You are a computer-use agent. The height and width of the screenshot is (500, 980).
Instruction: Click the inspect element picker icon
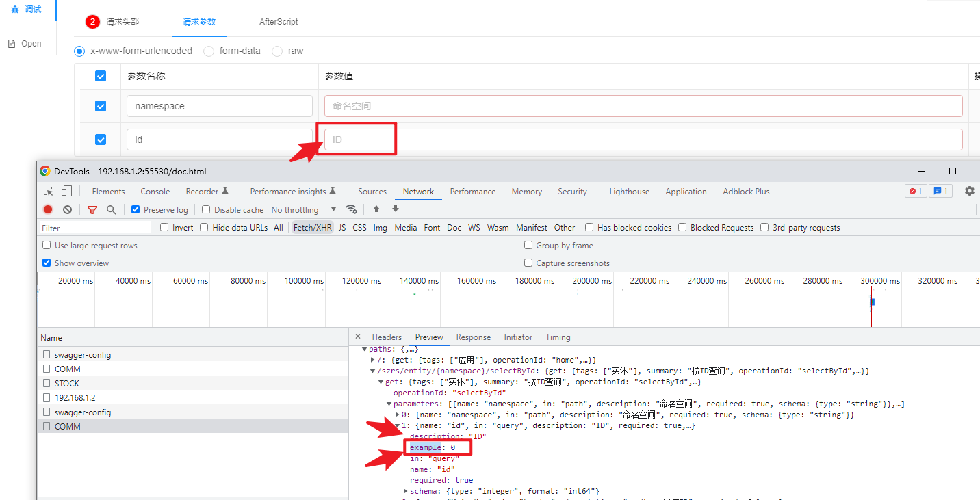[49, 192]
